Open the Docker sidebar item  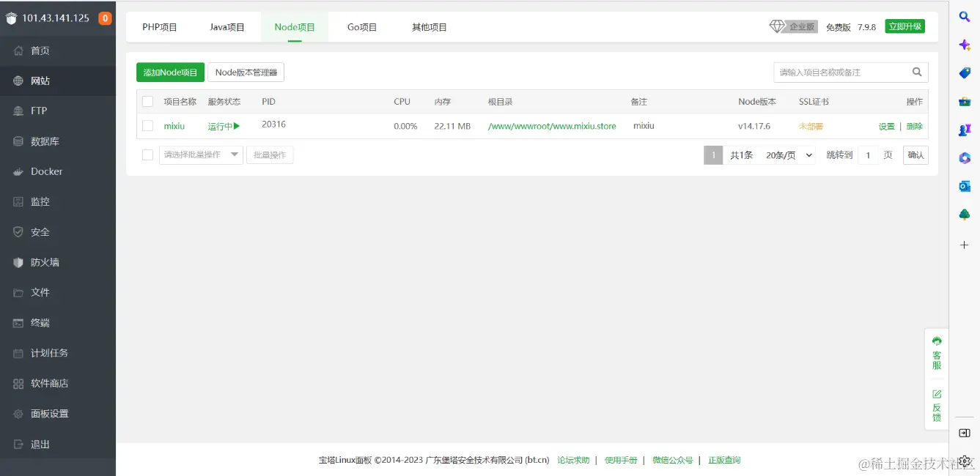coord(58,171)
